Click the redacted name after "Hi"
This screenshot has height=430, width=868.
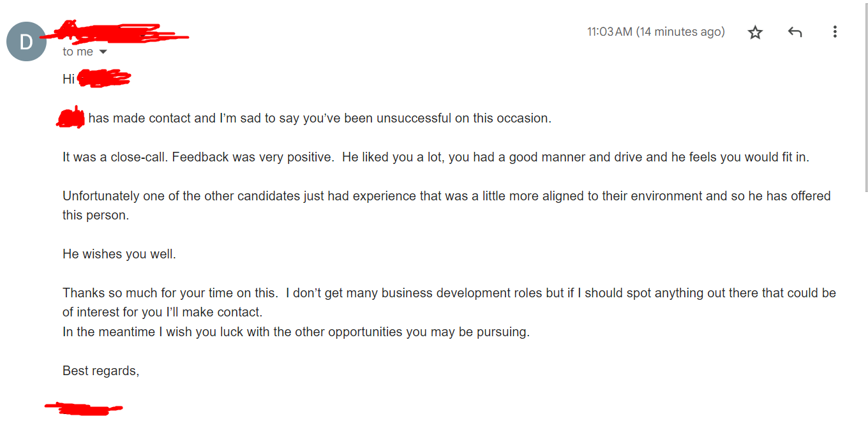tap(104, 79)
